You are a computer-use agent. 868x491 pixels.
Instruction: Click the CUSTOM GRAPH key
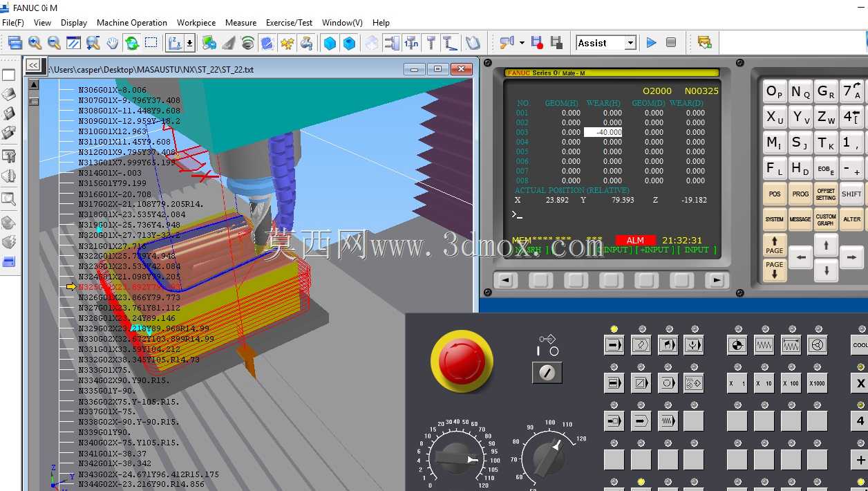click(826, 219)
